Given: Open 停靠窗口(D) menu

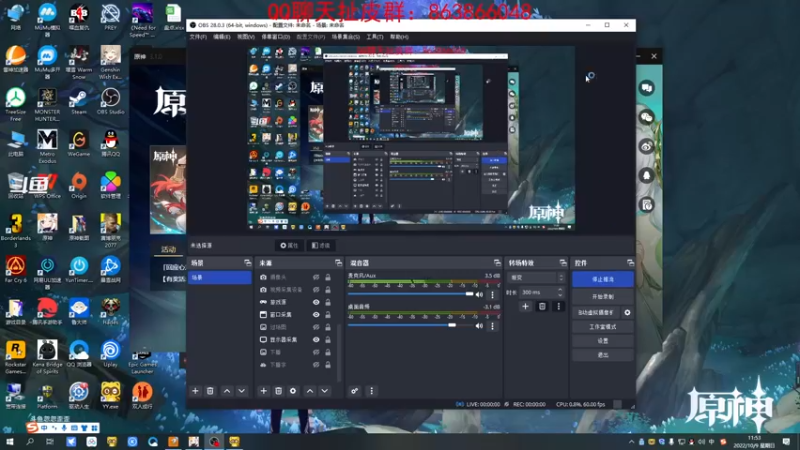Looking at the screenshot, I should (276, 37).
